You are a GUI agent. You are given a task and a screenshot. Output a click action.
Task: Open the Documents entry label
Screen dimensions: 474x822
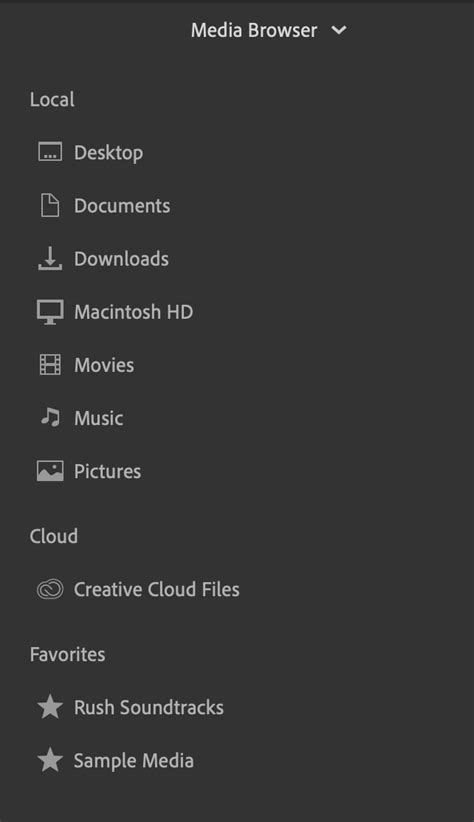tap(122, 206)
